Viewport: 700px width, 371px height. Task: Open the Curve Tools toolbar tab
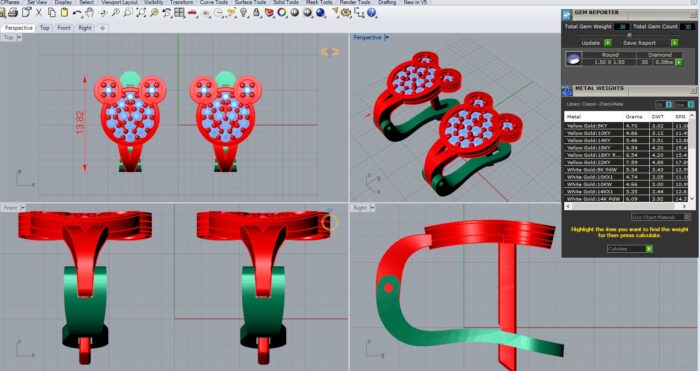pos(213,2)
